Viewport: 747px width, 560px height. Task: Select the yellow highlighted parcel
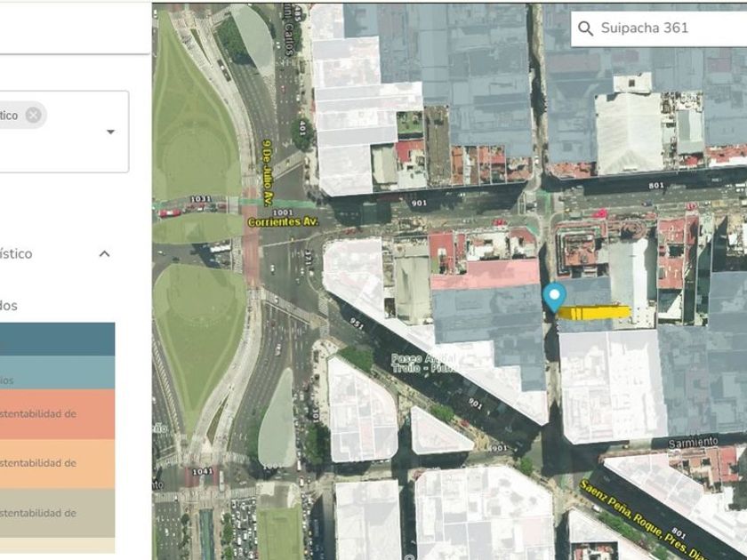(x=594, y=313)
